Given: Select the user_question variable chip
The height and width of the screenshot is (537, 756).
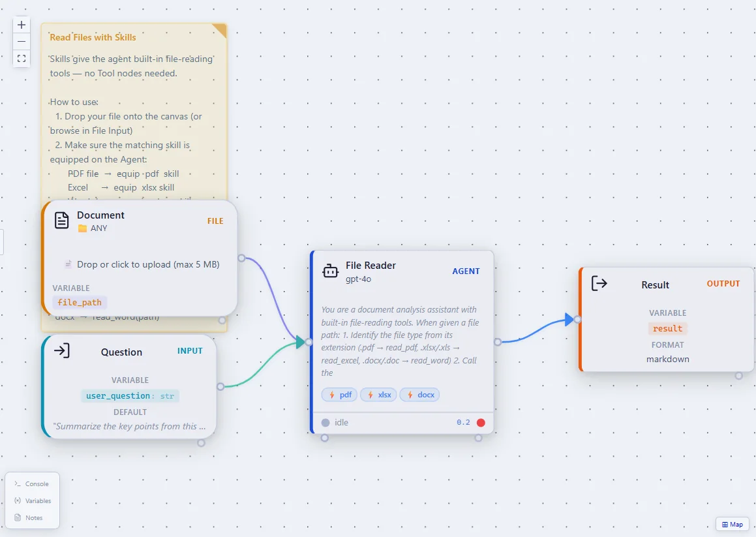Looking at the screenshot, I should tap(130, 396).
